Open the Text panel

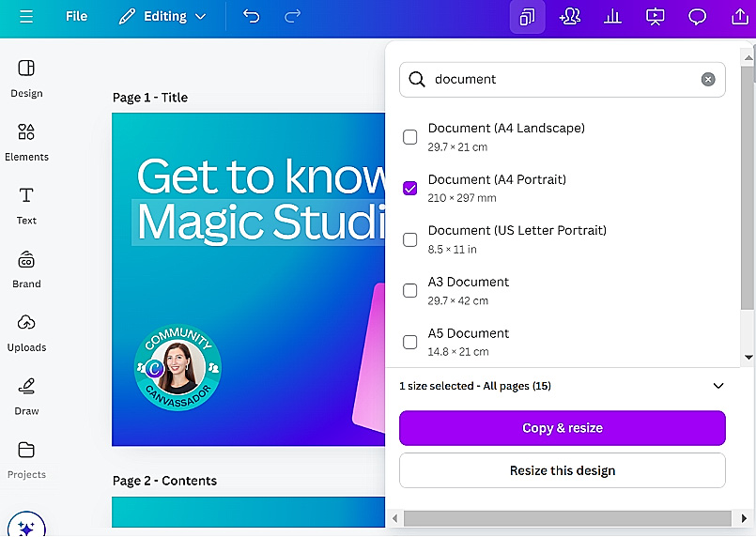tap(26, 206)
